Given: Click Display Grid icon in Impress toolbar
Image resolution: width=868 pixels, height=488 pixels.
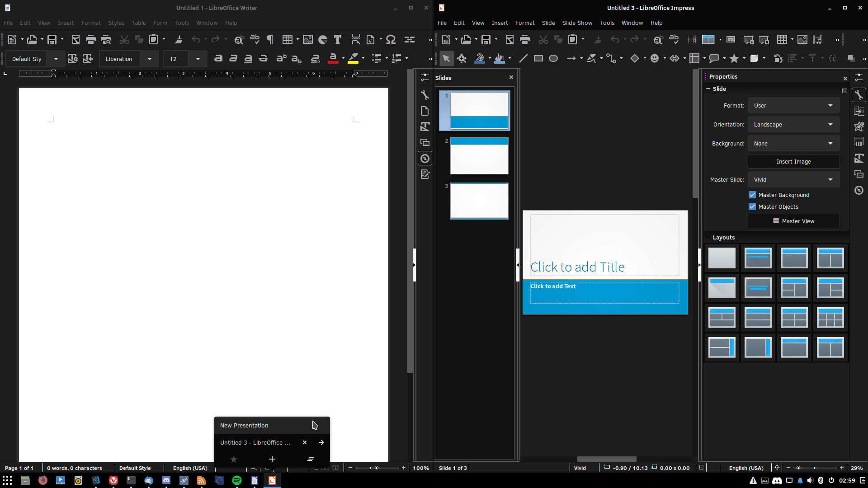Looking at the screenshot, I should click(692, 40).
